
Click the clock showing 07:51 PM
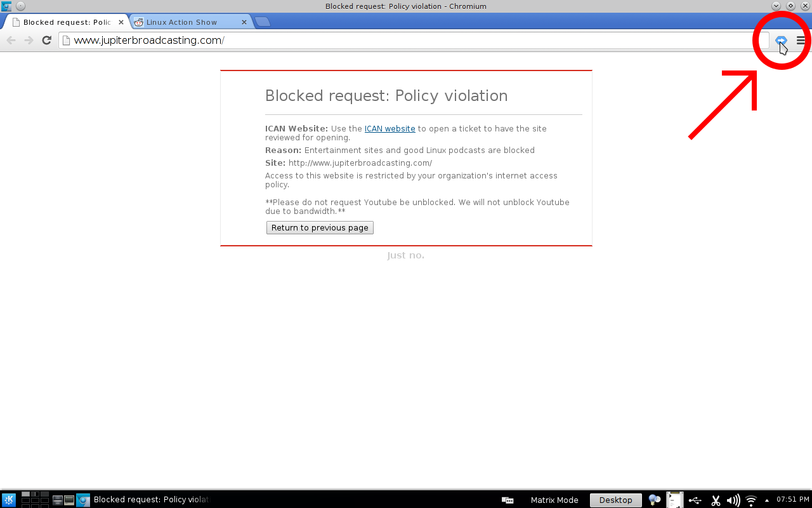coord(792,500)
